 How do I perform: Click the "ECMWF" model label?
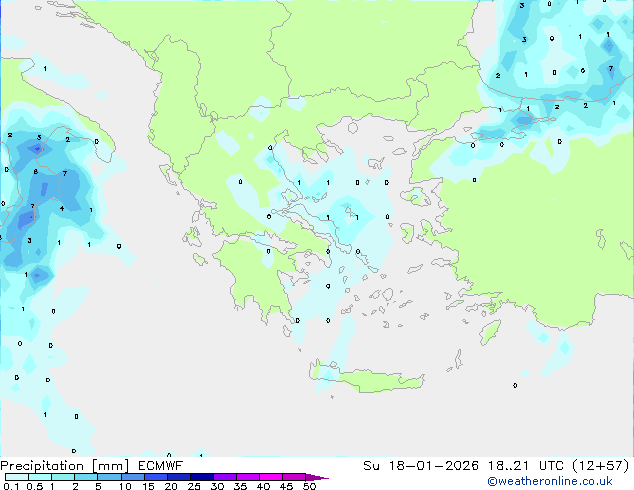pyautogui.click(x=161, y=466)
